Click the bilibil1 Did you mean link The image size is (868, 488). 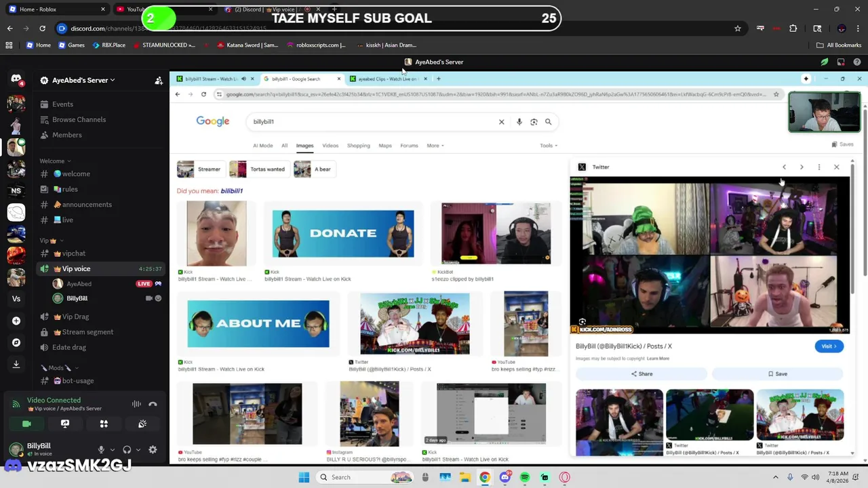(x=232, y=191)
